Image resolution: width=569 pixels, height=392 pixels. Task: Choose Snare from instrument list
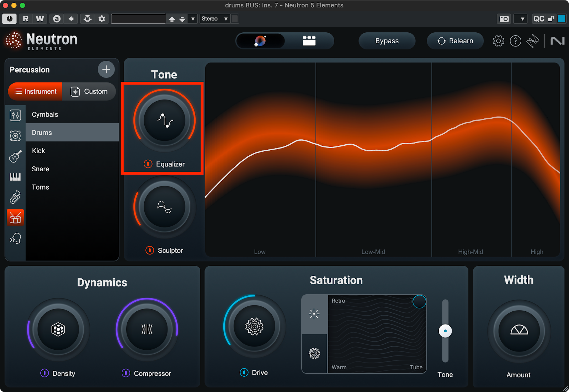point(72,169)
